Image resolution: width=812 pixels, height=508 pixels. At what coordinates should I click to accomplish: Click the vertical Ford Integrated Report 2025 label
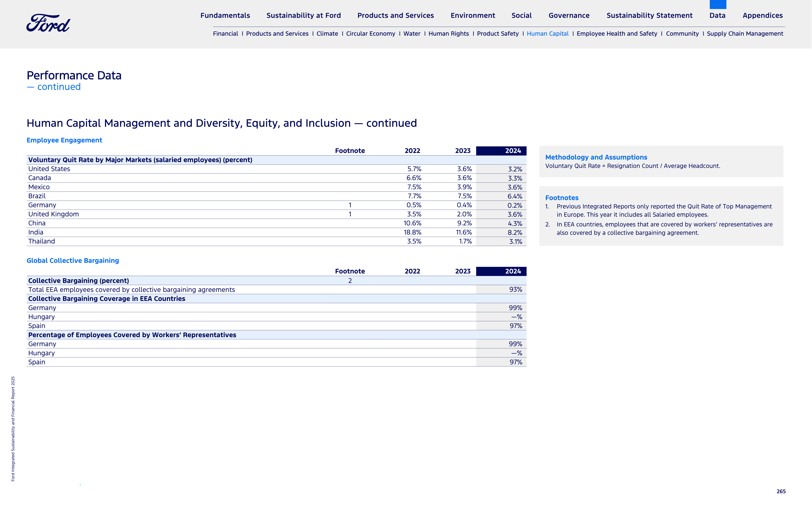[x=13, y=429]
